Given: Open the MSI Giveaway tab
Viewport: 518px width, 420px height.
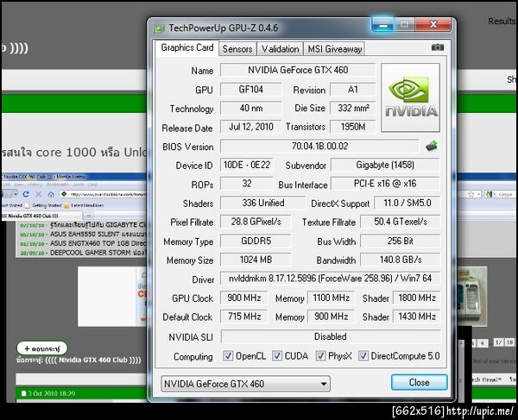Looking at the screenshot, I should [x=334, y=49].
